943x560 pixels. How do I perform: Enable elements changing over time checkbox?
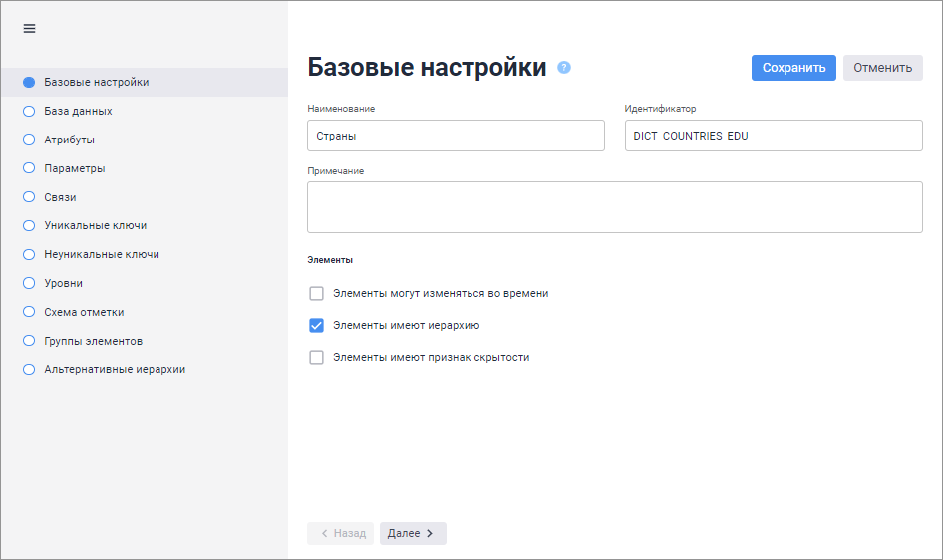(317, 294)
